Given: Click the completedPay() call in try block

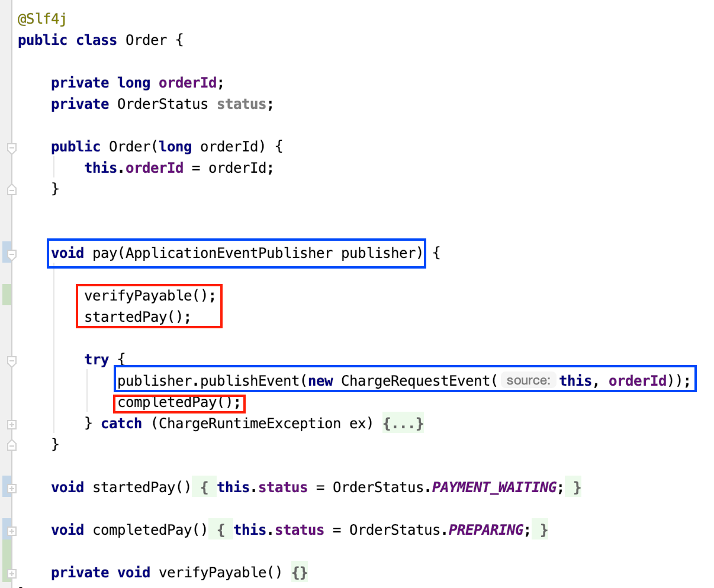Looking at the screenshot, I should point(179,402).
